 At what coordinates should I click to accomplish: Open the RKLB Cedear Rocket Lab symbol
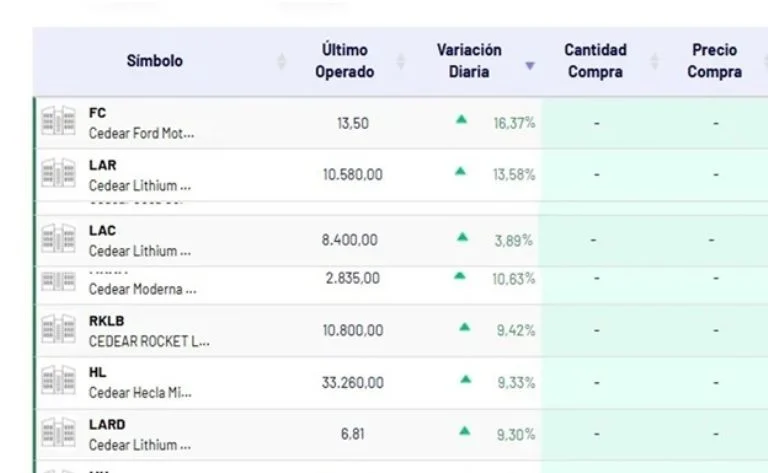[148, 331]
